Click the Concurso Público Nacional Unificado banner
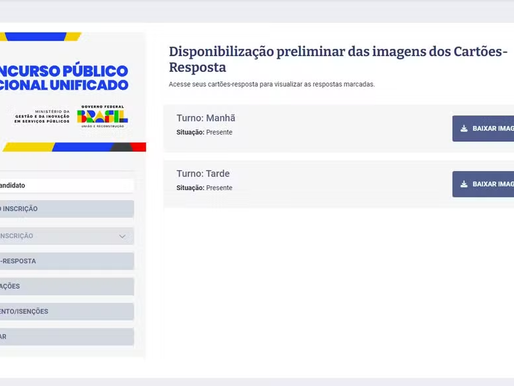 click(x=64, y=78)
